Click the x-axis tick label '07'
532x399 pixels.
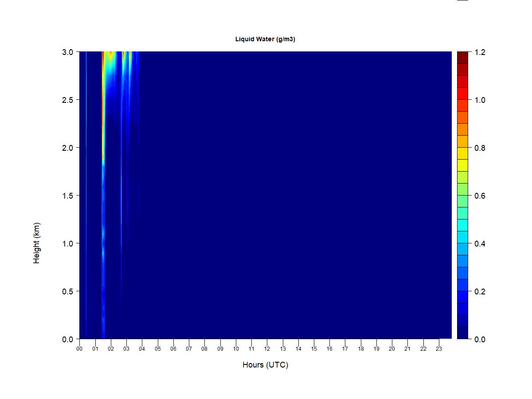click(x=189, y=349)
